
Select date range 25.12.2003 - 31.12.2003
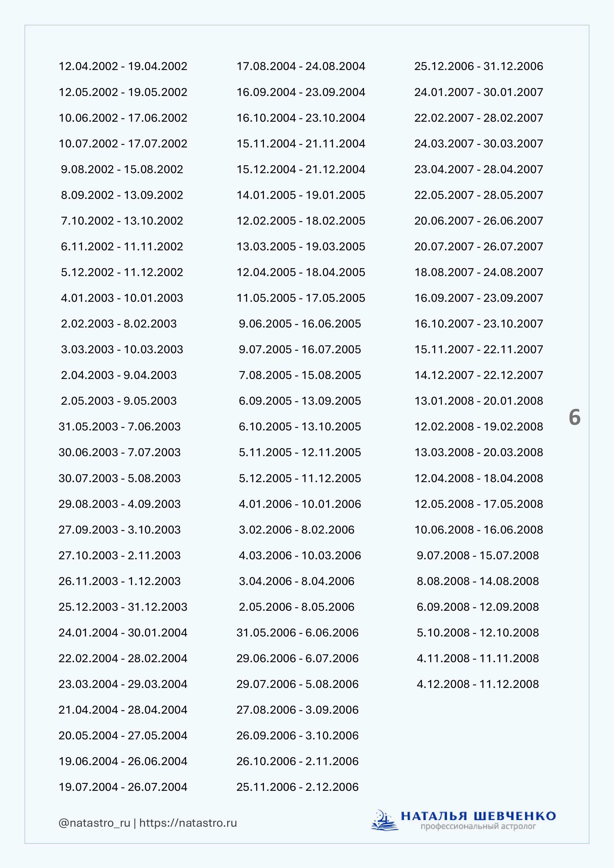(123, 607)
